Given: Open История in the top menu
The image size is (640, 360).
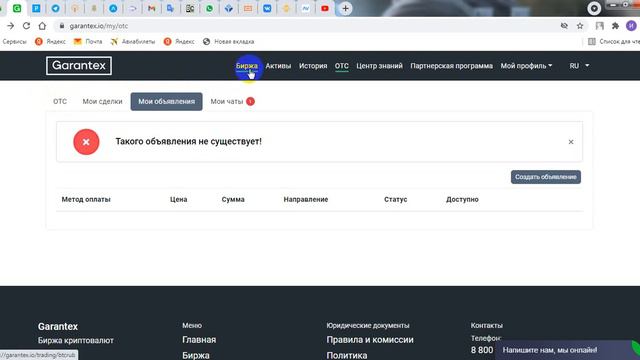Looking at the screenshot, I should point(313,66).
